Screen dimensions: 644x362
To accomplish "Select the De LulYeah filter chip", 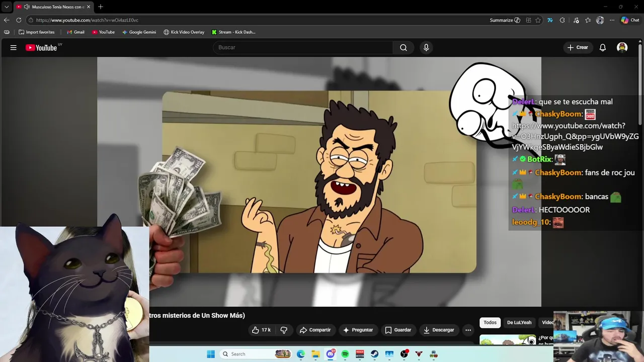I will click(519, 322).
